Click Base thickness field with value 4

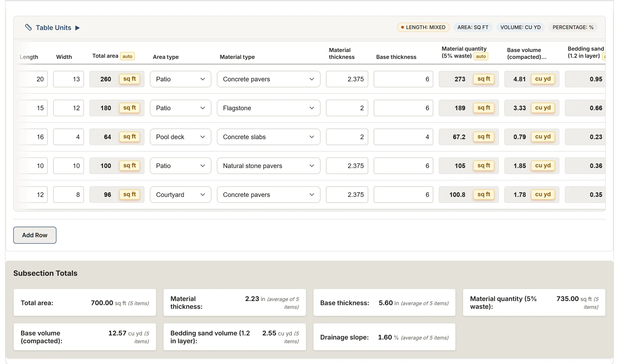click(403, 137)
